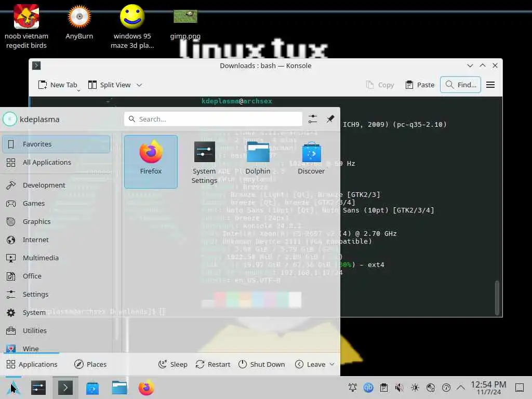Image resolution: width=532 pixels, height=399 pixels.
Task: Open Dolphin file manager from the taskbar
Action: [x=119, y=388]
